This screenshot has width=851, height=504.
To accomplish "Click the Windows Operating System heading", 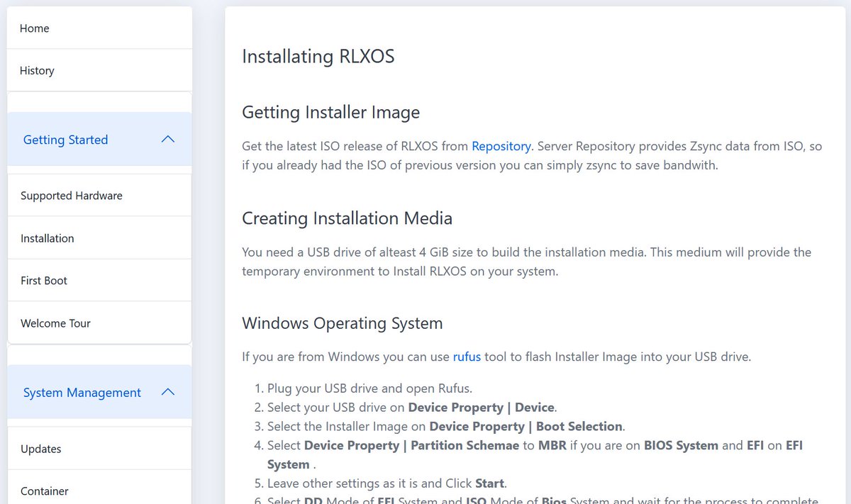I will click(343, 323).
